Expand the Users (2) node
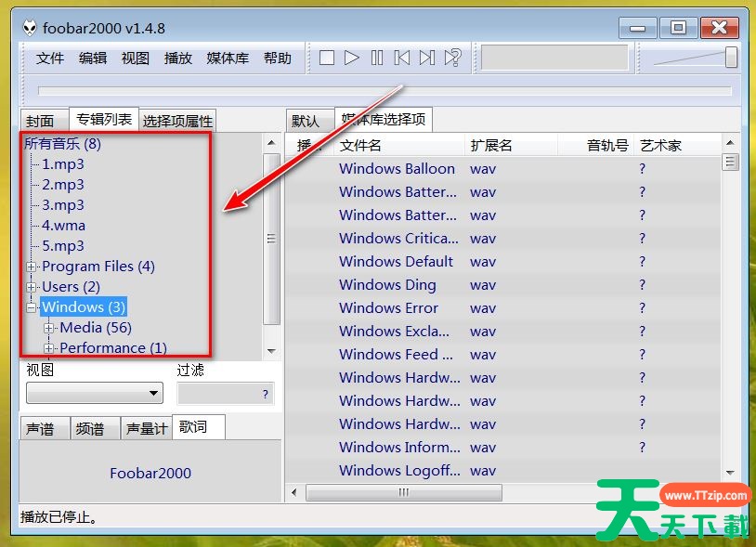 31,287
